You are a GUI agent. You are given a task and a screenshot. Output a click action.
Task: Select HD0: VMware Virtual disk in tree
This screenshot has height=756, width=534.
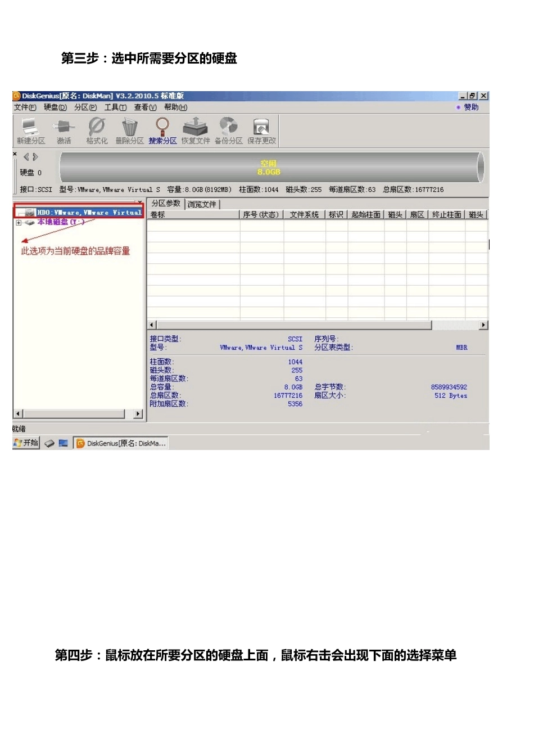(89, 213)
